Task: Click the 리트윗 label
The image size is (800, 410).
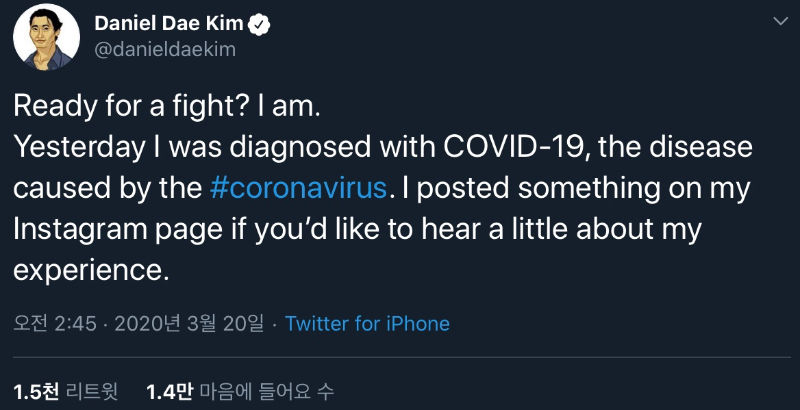Action: coord(93,392)
